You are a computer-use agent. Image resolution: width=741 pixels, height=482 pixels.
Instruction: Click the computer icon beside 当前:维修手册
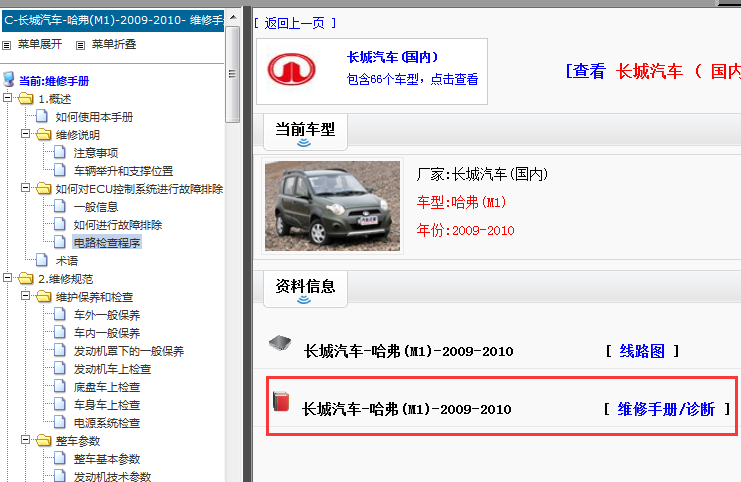9,79
